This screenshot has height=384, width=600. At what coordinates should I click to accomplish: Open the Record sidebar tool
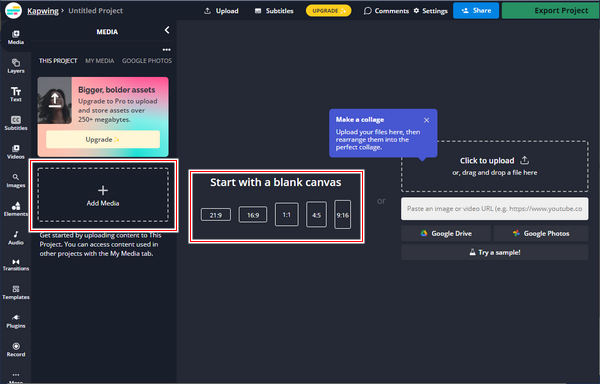tap(16, 350)
